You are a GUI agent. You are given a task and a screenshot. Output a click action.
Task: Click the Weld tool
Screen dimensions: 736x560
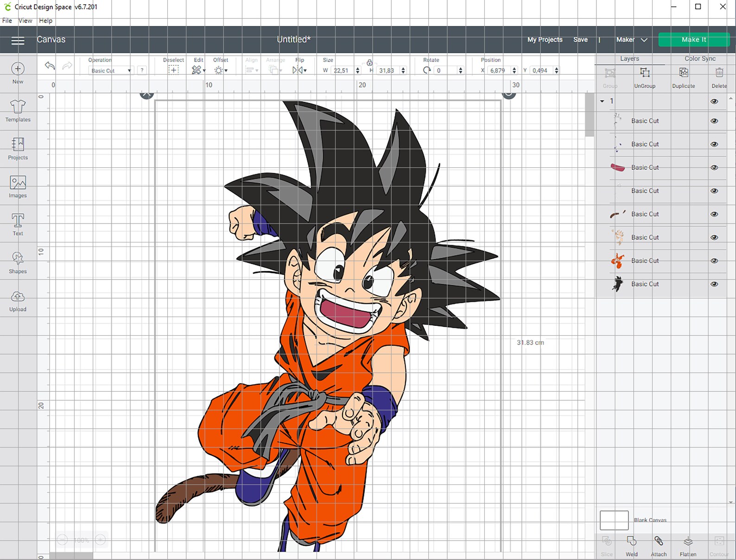(631, 541)
